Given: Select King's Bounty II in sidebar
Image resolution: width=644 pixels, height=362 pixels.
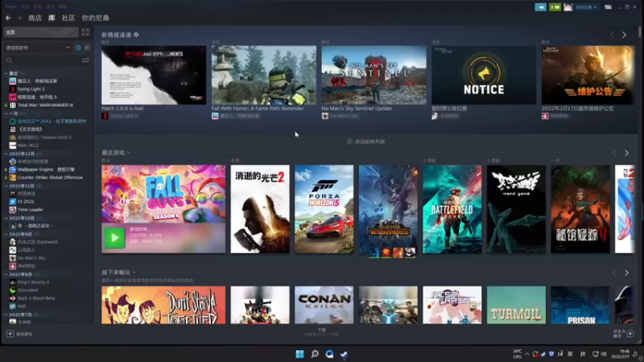Looking at the screenshot, I should [x=33, y=282].
